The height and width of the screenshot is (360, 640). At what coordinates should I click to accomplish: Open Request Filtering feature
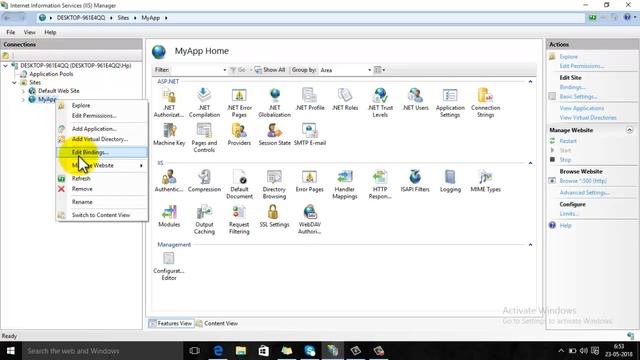point(239,219)
